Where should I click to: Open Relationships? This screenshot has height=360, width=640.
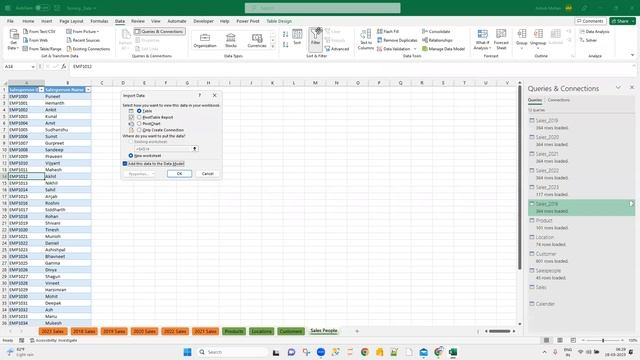pyautogui.click(x=437, y=40)
